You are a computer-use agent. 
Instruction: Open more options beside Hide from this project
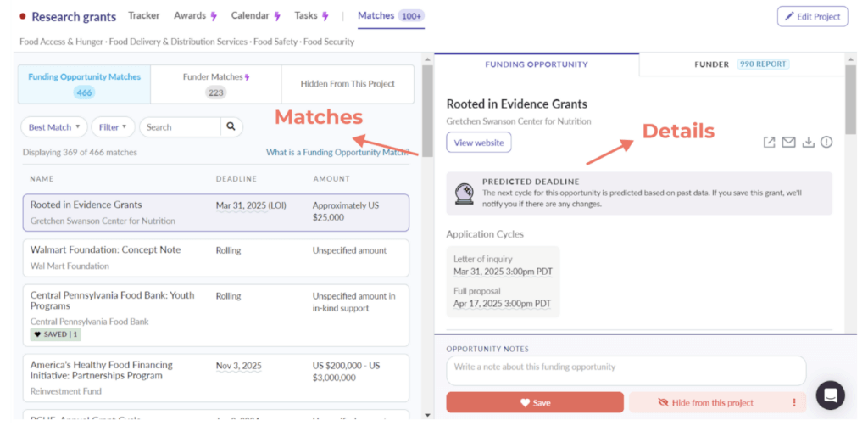pyautogui.click(x=794, y=402)
